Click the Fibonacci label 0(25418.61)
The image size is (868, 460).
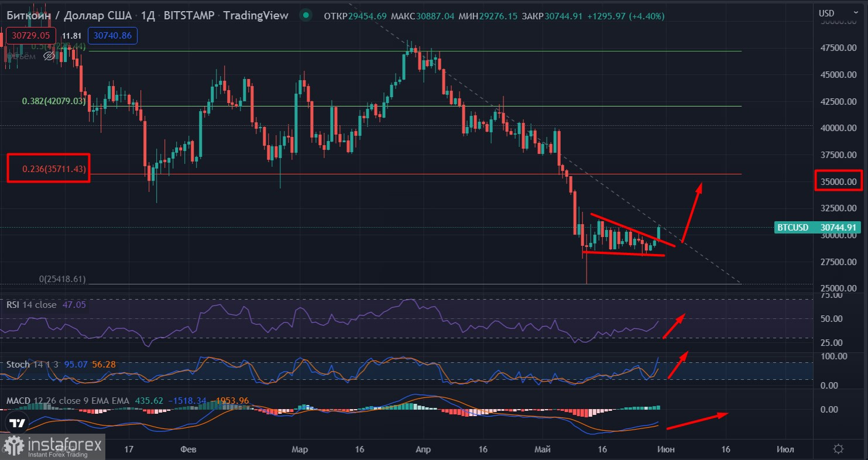(x=62, y=279)
